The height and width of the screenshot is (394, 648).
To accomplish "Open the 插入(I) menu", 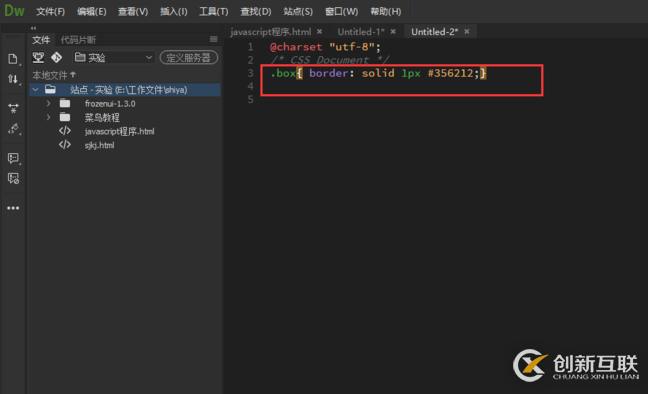I will 174,12.
